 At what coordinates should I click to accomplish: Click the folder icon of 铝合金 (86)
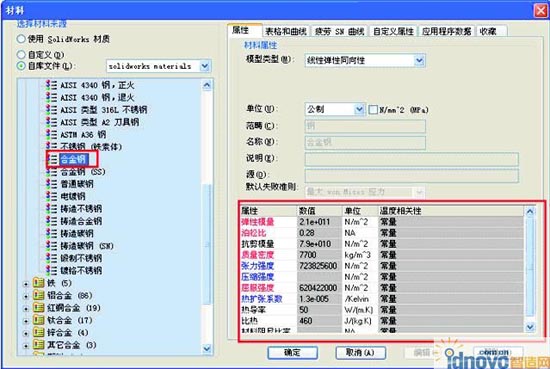[x=38, y=295]
